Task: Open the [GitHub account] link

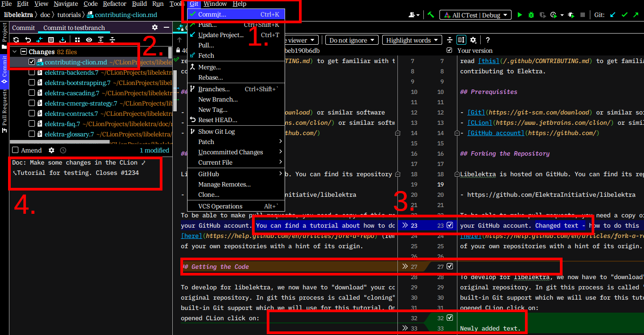Action: (495, 133)
